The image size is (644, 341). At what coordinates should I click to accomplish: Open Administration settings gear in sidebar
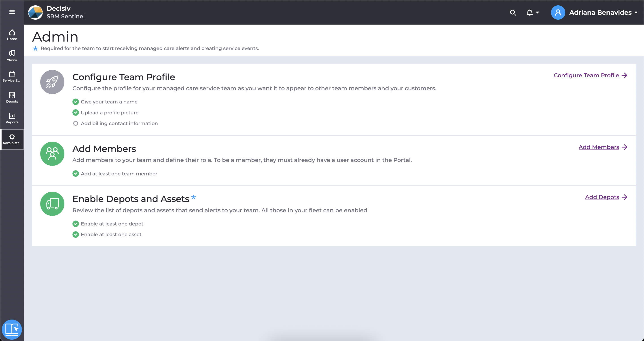point(12,137)
